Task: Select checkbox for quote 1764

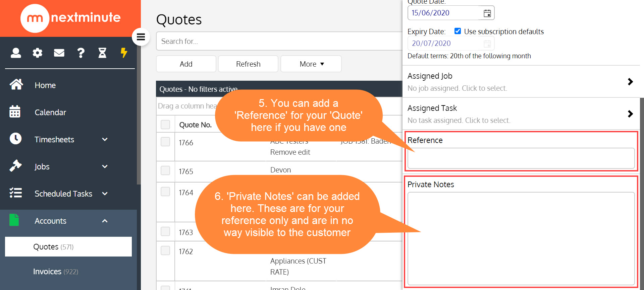Action: [x=165, y=192]
